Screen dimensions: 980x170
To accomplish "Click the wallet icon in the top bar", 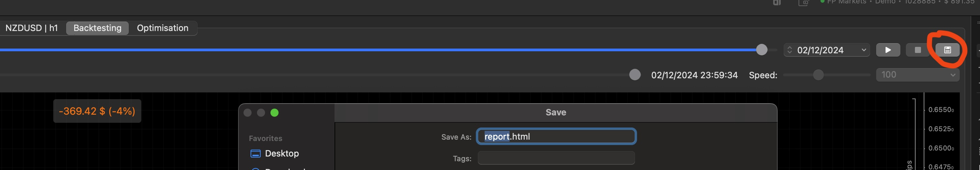I will [x=804, y=3].
